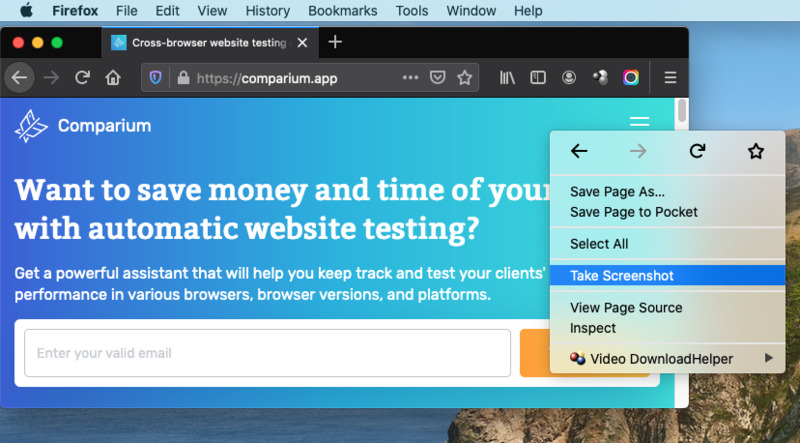The width and height of the screenshot is (800, 443).
Task: Click forward arrow in context menu
Action: click(638, 151)
